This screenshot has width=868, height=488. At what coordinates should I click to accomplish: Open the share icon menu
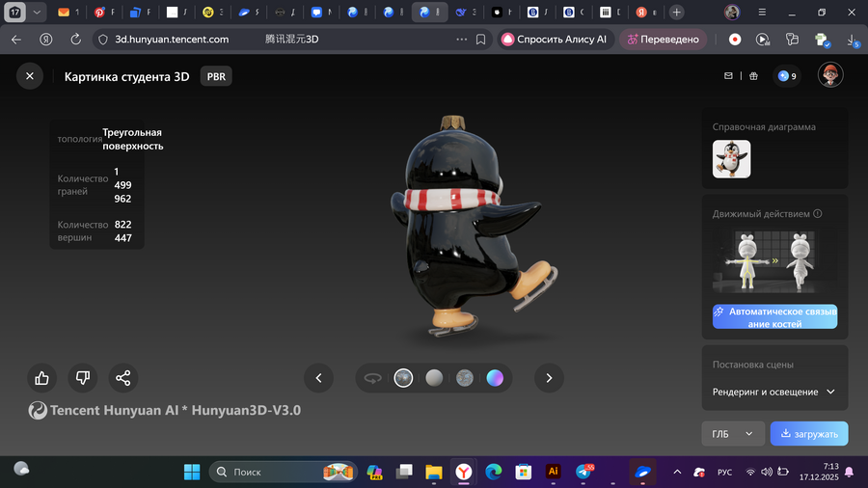122,378
